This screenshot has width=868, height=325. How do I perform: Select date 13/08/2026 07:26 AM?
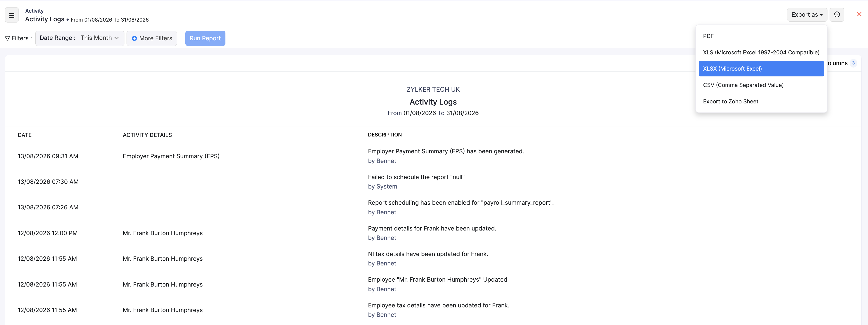pos(48,207)
